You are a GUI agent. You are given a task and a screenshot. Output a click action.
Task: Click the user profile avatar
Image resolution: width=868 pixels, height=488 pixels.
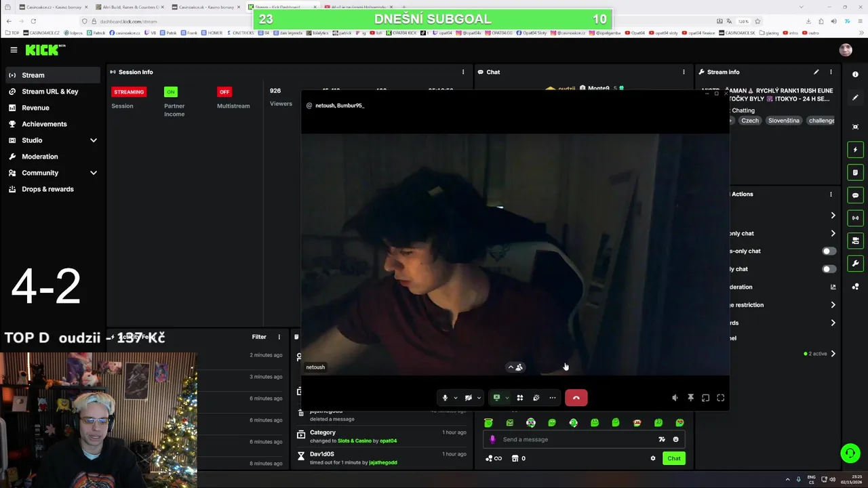[x=846, y=49]
